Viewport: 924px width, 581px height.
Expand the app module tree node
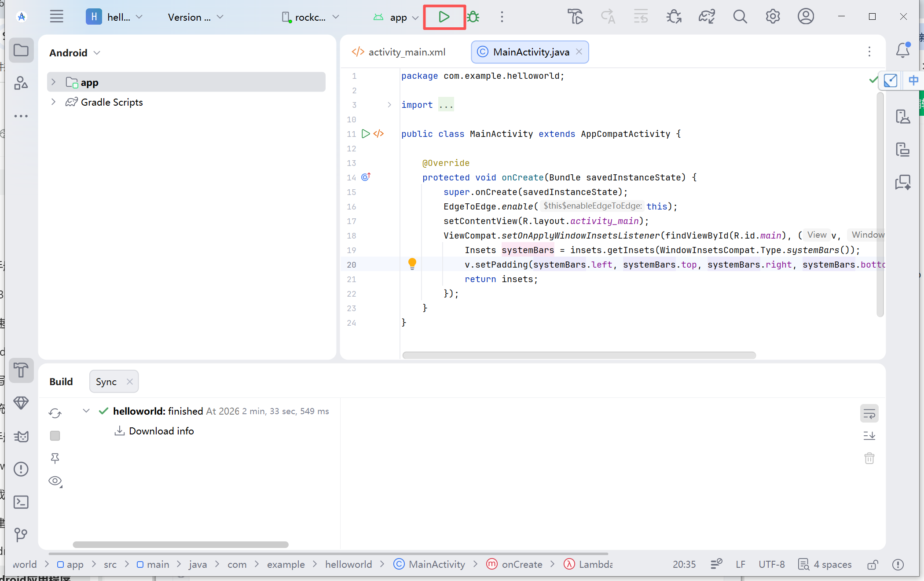pos(53,82)
